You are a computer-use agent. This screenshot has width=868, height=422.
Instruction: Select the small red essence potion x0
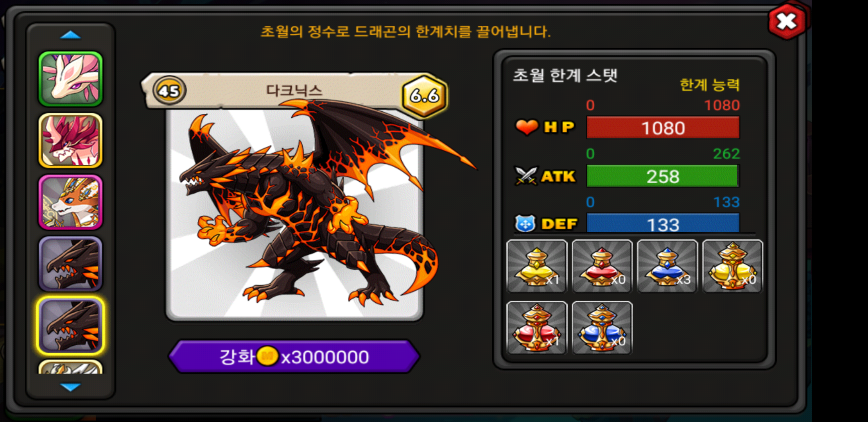tap(602, 266)
